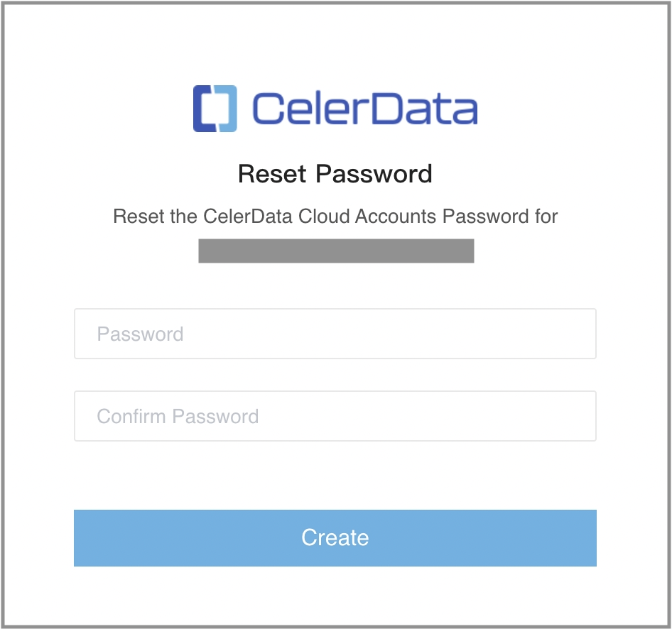The width and height of the screenshot is (672, 629).
Task: Click the white center of the logo
Action: pyautogui.click(x=215, y=109)
